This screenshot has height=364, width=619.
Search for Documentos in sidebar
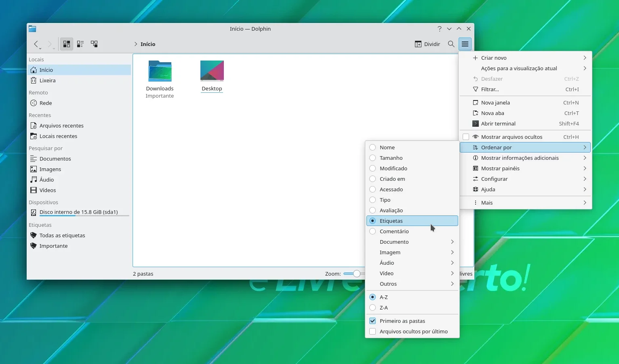point(79,159)
